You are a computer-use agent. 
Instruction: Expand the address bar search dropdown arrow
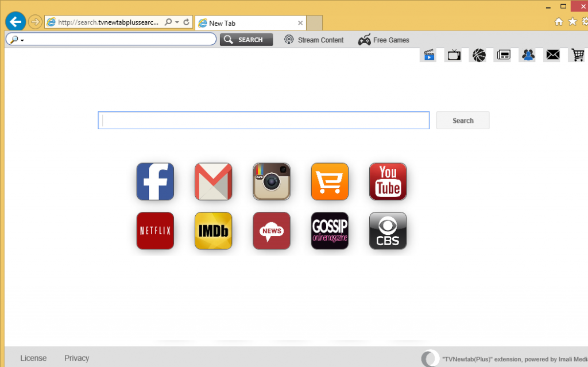pos(177,22)
